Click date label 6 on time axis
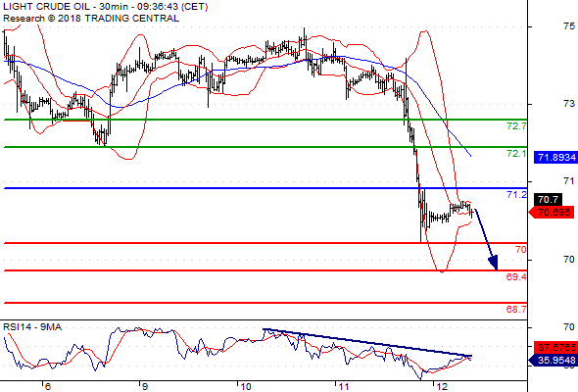 pos(48,386)
